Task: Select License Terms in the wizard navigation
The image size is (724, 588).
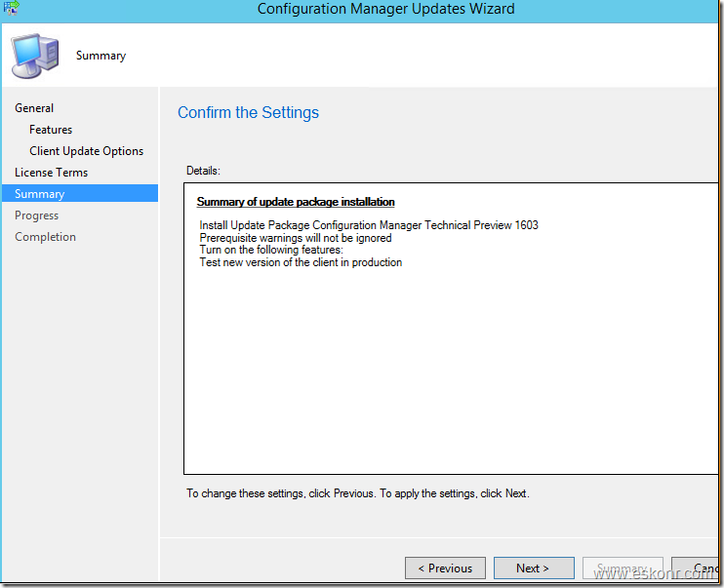Action: pyautogui.click(x=51, y=173)
